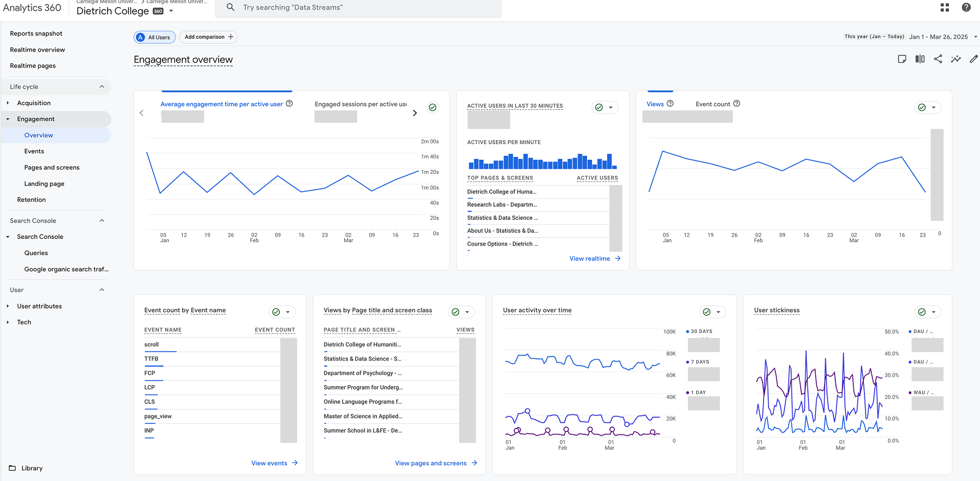Click the View realtime arrow icon
This screenshot has height=481, width=980.
pyautogui.click(x=618, y=258)
